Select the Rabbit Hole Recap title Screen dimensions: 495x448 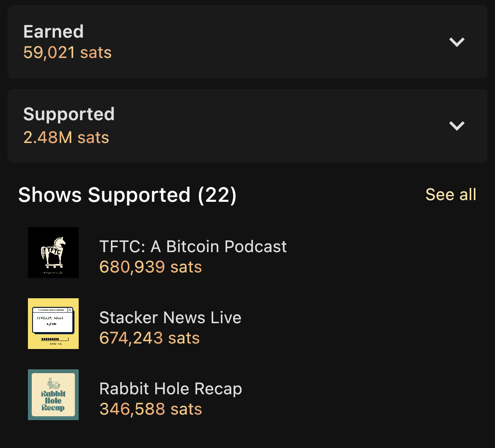[170, 389]
